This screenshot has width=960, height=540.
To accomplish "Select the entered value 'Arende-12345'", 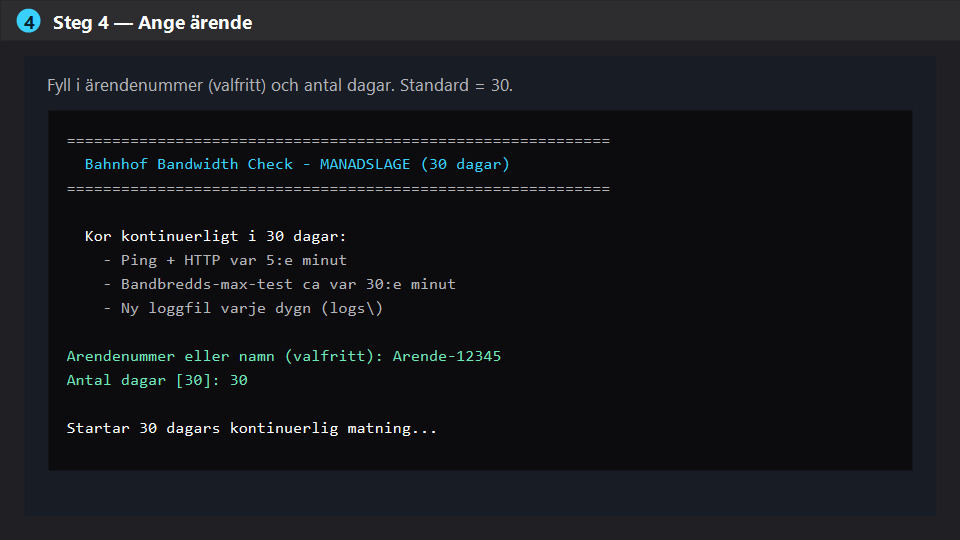I will tap(447, 356).
